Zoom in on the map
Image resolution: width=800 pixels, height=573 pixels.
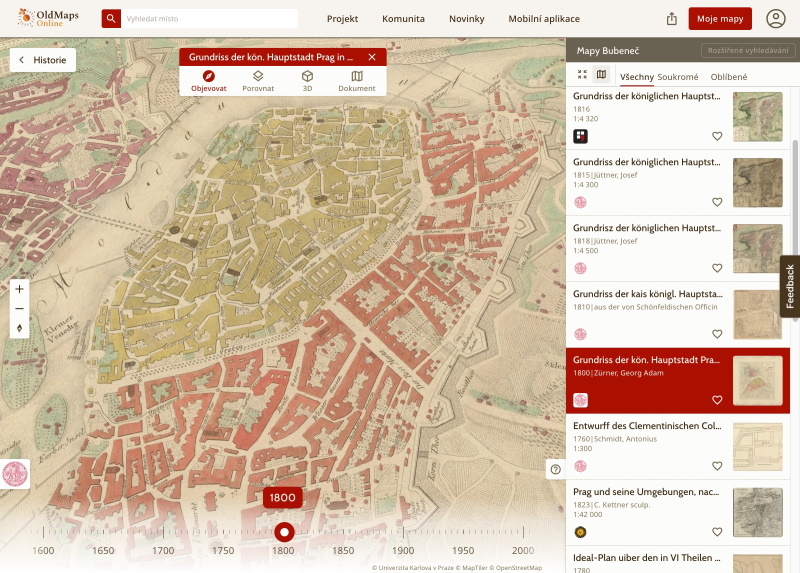coord(20,288)
